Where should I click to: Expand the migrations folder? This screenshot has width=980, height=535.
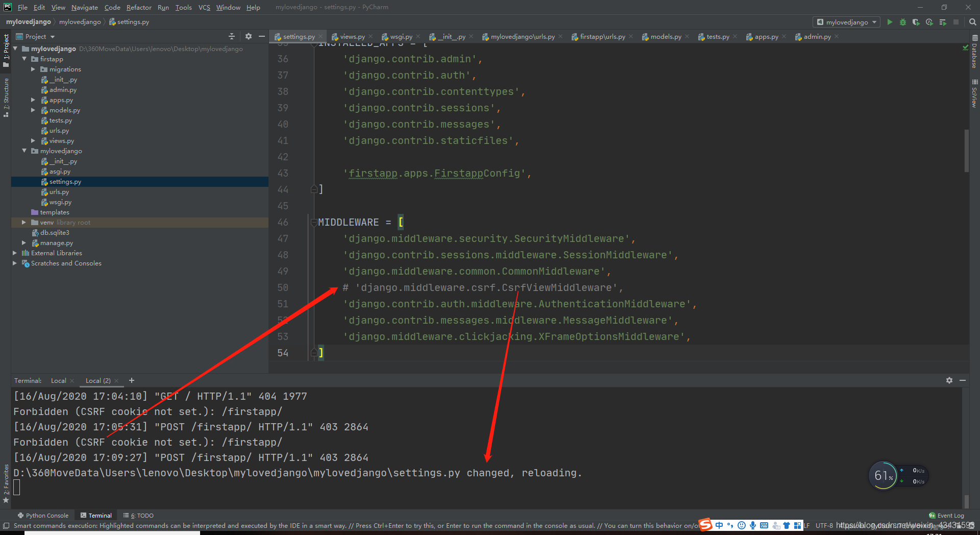click(33, 69)
